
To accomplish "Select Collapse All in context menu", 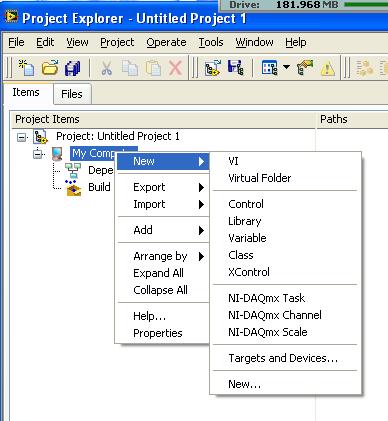I will point(163,290).
